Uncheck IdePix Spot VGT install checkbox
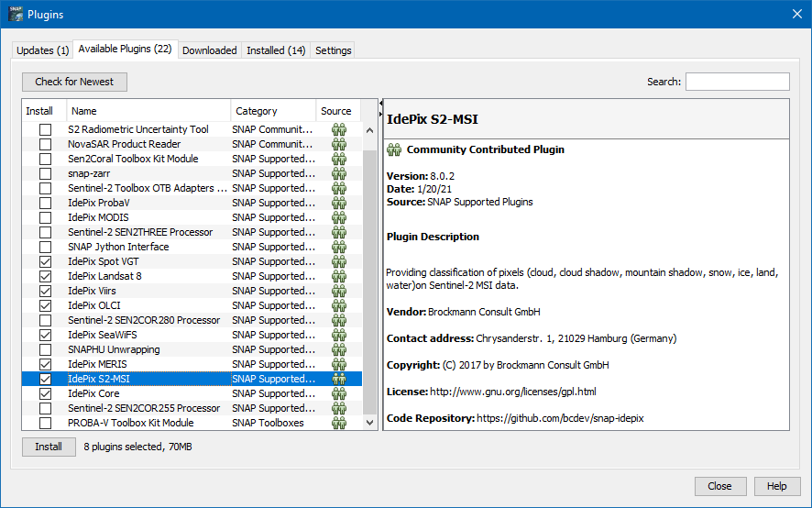The image size is (812, 508). [x=46, y=261]
